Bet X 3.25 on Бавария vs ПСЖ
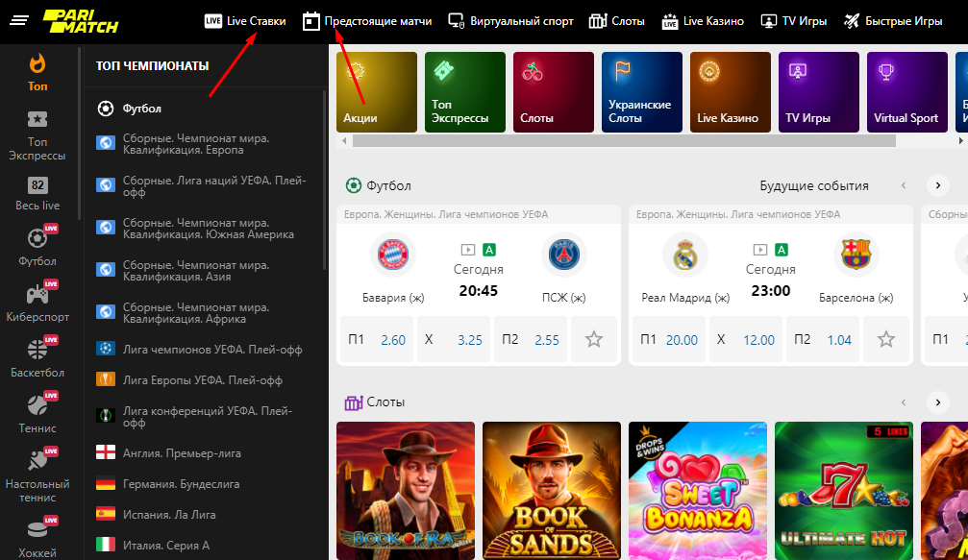The width and height of the screenshot is (968, 560). pyautogui.click(x=454, y=339)
